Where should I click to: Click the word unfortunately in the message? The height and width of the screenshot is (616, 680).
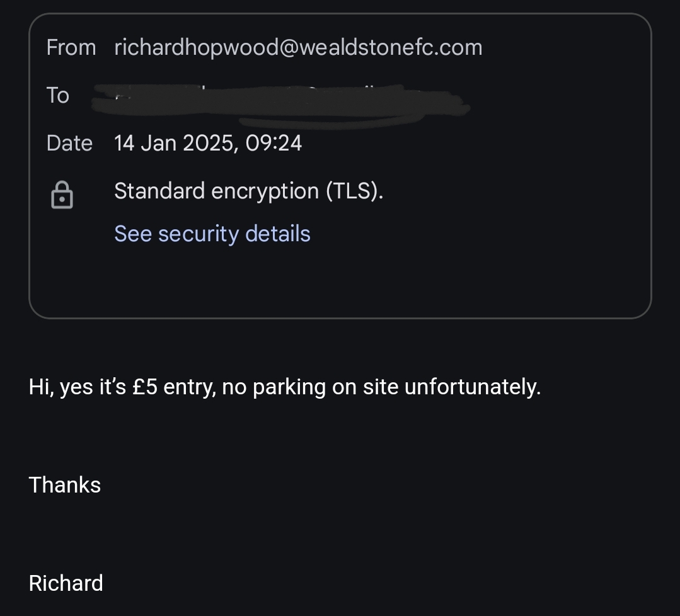[472, 387]
